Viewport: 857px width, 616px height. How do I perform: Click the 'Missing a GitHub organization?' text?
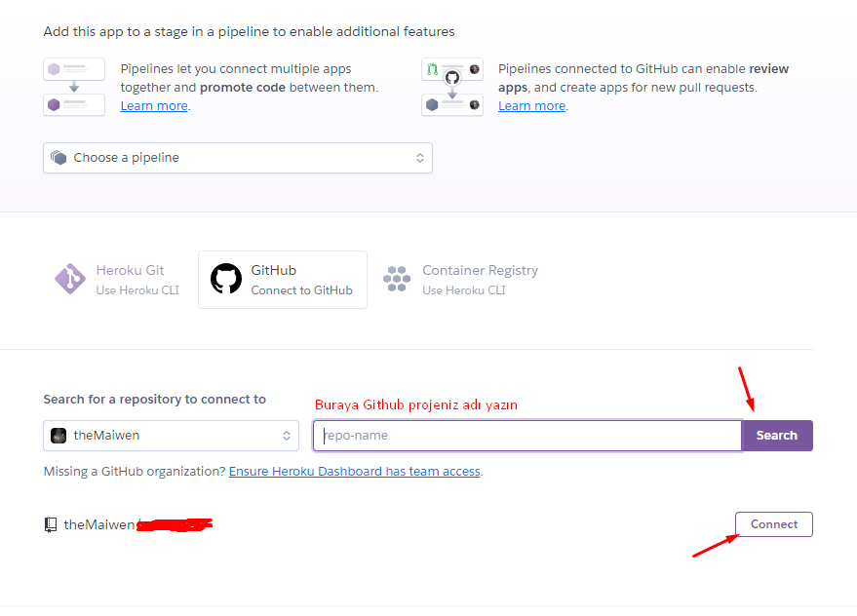pos(135,471)
